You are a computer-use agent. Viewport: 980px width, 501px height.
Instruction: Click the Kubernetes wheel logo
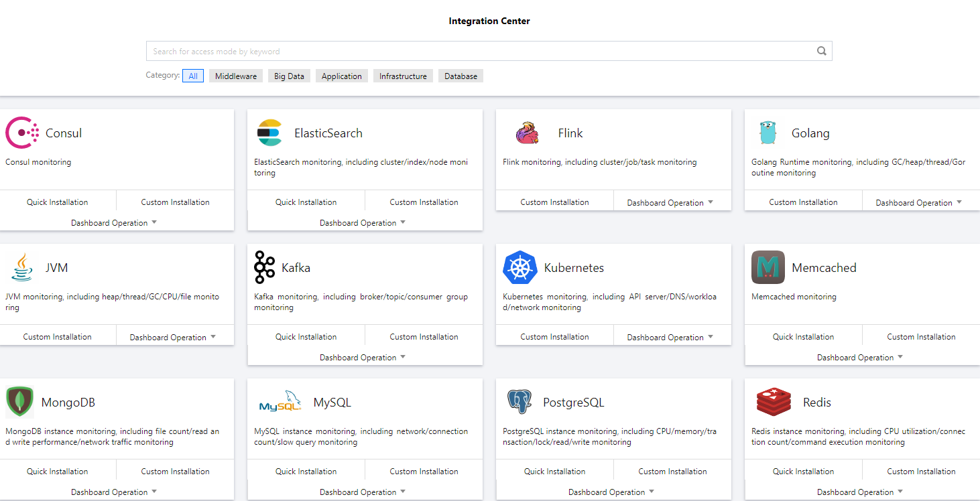[x=520, y=267]
